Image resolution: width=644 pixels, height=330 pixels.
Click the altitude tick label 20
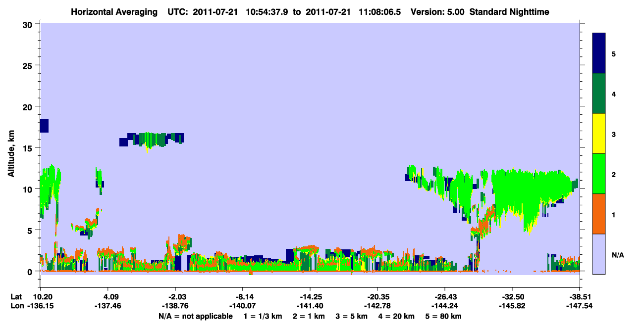[x=29, y=107]
